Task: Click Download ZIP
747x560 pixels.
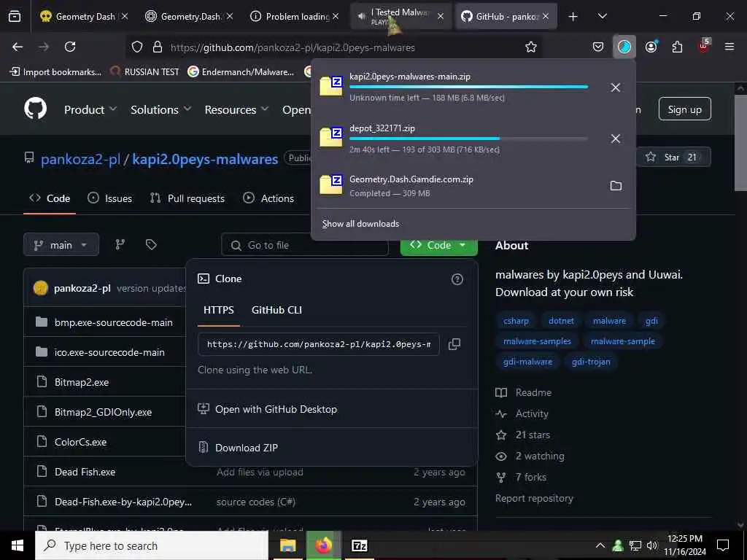Action: coord(247,448)
